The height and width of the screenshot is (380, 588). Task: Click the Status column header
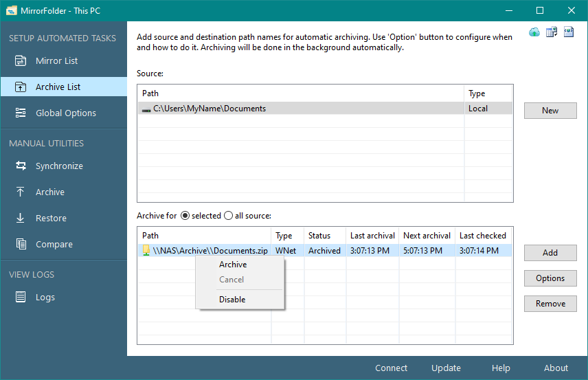(325, 236)
